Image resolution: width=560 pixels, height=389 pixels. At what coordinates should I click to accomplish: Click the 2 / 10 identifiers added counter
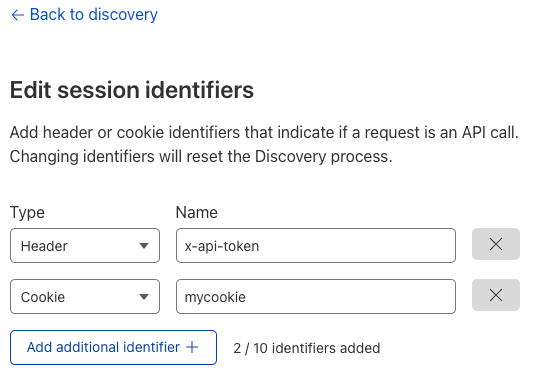click(307, 348)
